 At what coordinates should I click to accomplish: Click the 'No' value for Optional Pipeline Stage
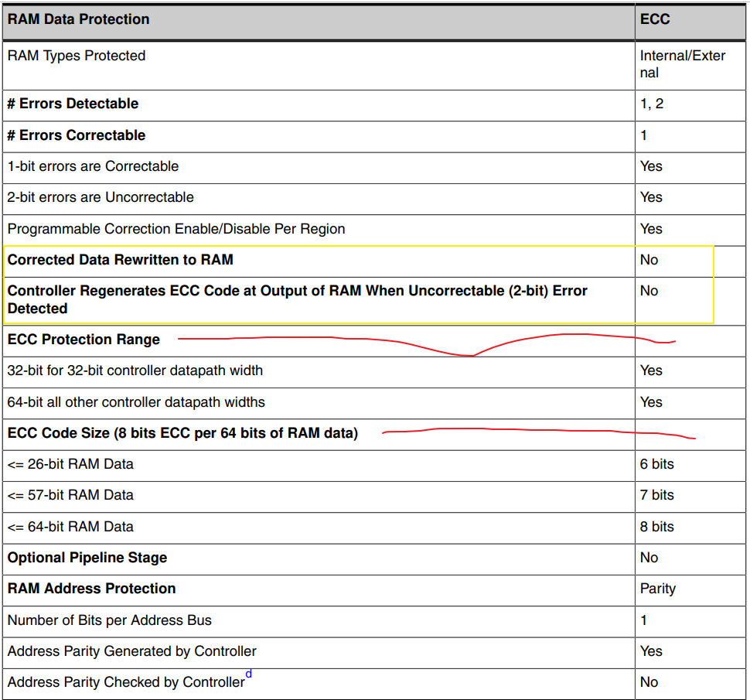click(x=649, y=558)
